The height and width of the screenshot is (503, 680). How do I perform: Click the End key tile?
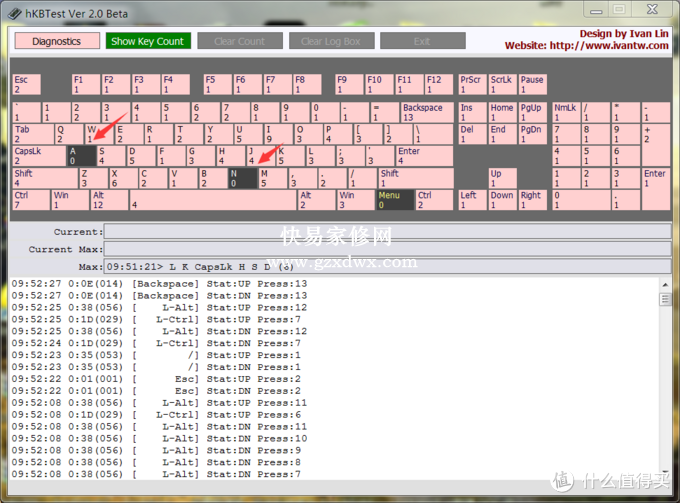tap(503, 134)
